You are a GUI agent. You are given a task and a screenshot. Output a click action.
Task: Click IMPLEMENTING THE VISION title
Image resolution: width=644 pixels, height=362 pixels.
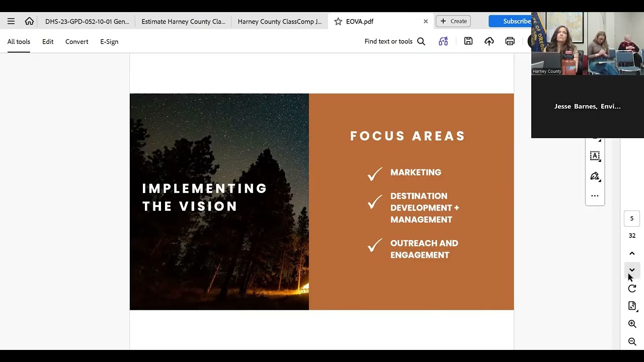[204, 197]
